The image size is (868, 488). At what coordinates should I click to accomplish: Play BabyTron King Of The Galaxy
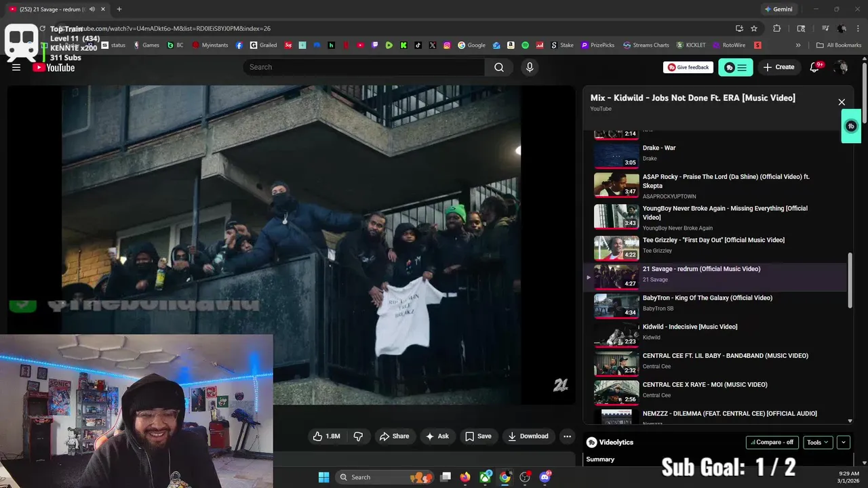pyautogui.click(x=717, y=305)
